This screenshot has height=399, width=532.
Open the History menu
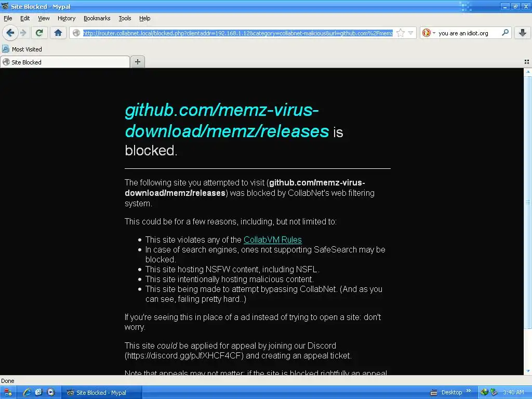click(66, 18)
